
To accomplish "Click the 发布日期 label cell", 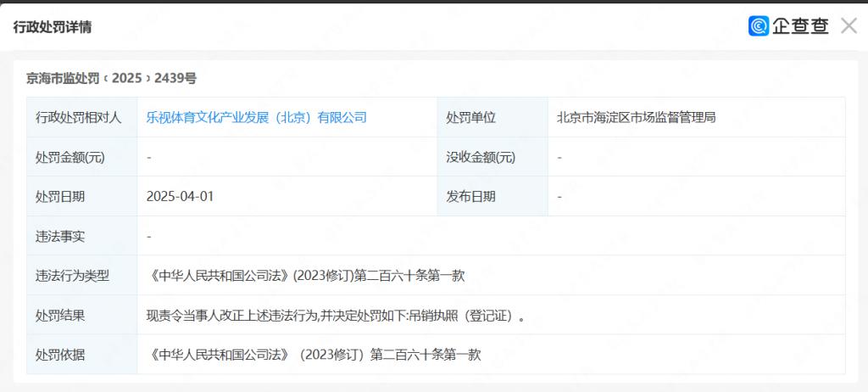I will tap(492, 196).
